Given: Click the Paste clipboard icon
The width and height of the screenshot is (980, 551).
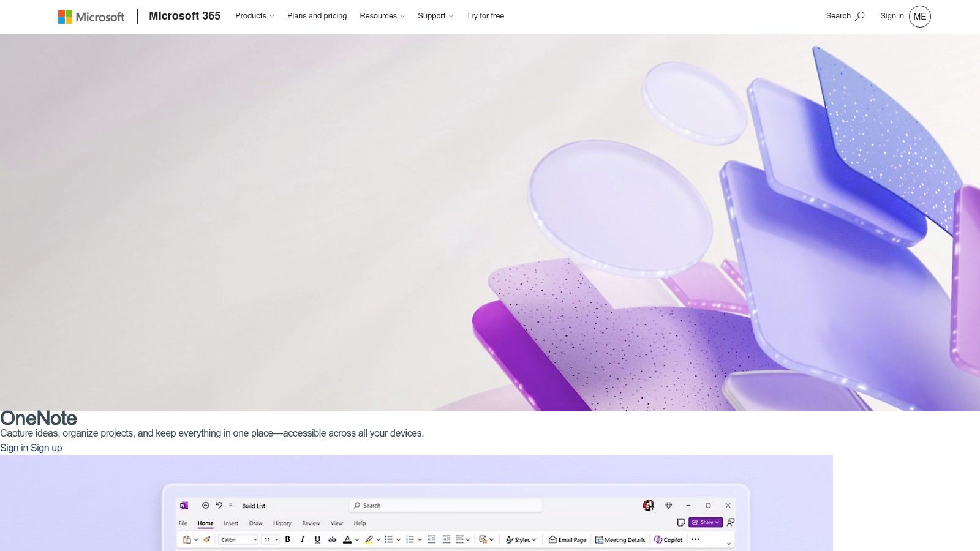Looking at the screenshot, I should point(187,539).
